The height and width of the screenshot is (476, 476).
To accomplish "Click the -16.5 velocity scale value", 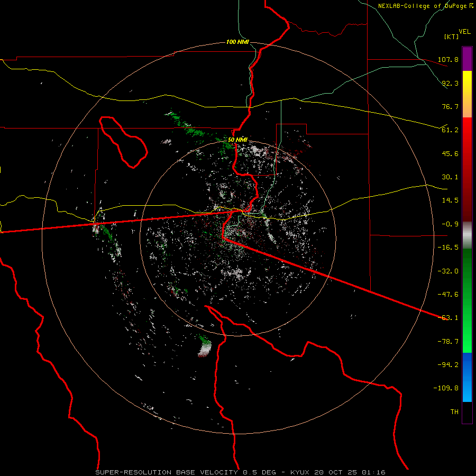I will click(448, 248).
